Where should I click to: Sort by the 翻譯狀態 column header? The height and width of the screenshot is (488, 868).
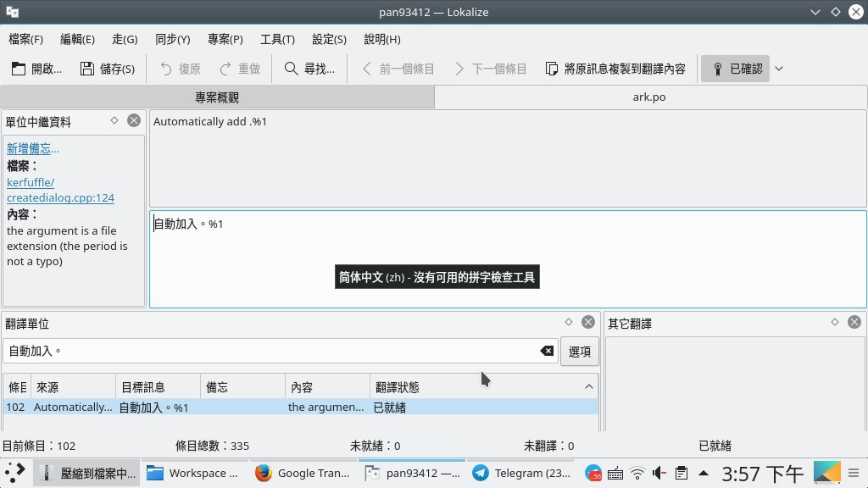coord(484,387)
